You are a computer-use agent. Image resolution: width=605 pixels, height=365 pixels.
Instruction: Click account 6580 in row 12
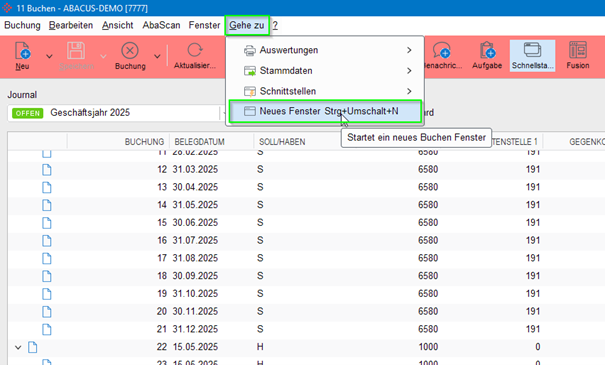[428, 169]
